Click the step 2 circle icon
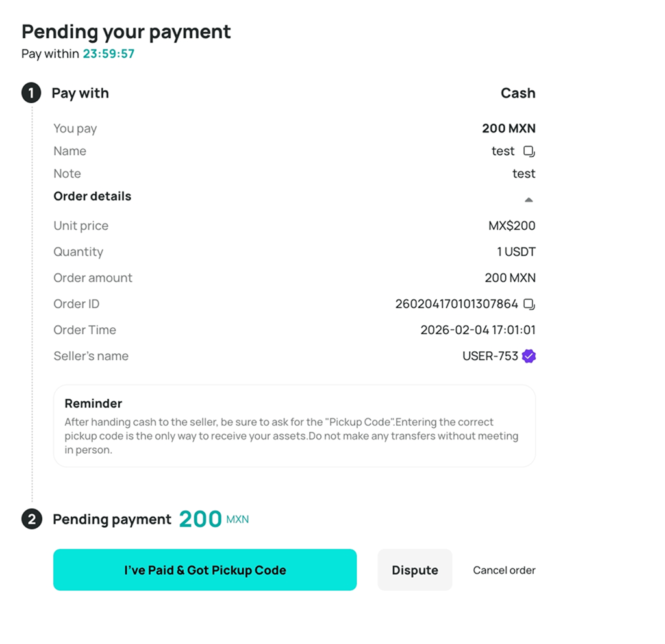Viewport: 665px width, 644px height. [x=32, y=519]
